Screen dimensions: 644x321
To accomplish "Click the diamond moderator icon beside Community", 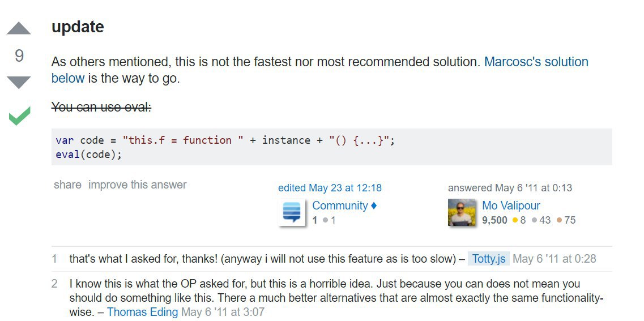I will tap(374, 206).
